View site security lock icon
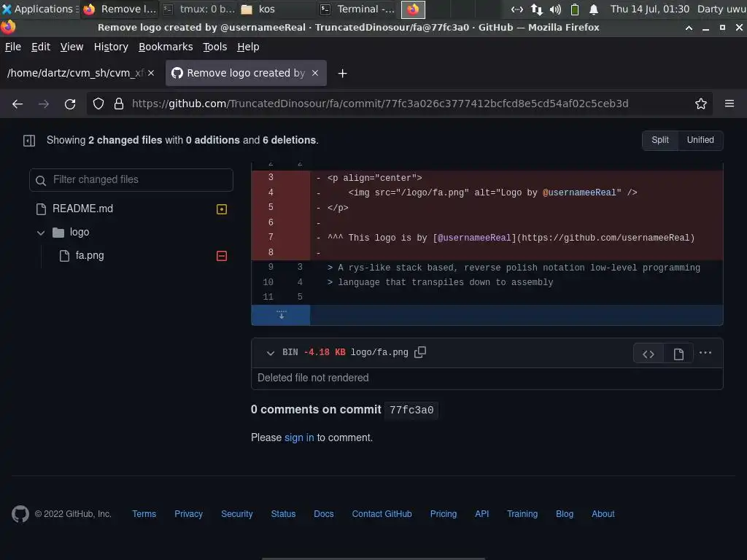The height and width of the screenshot is (560, 747). click(119, 104)
